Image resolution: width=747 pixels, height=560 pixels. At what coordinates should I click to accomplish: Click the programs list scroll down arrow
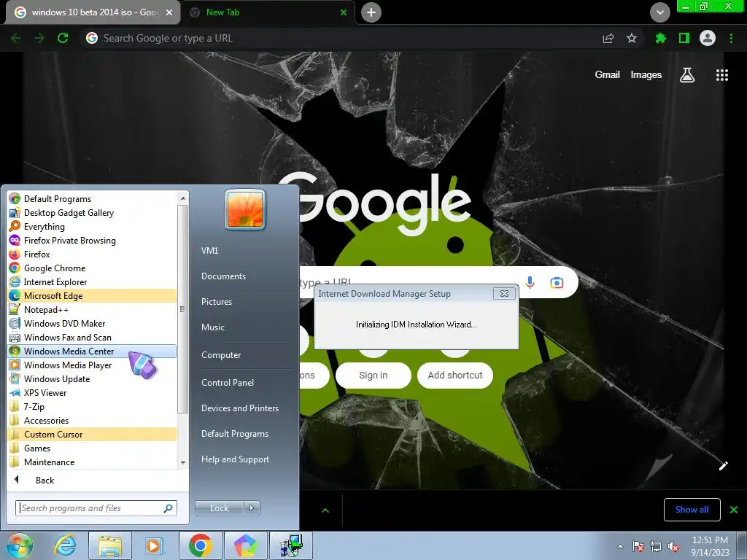pos(183,463)
